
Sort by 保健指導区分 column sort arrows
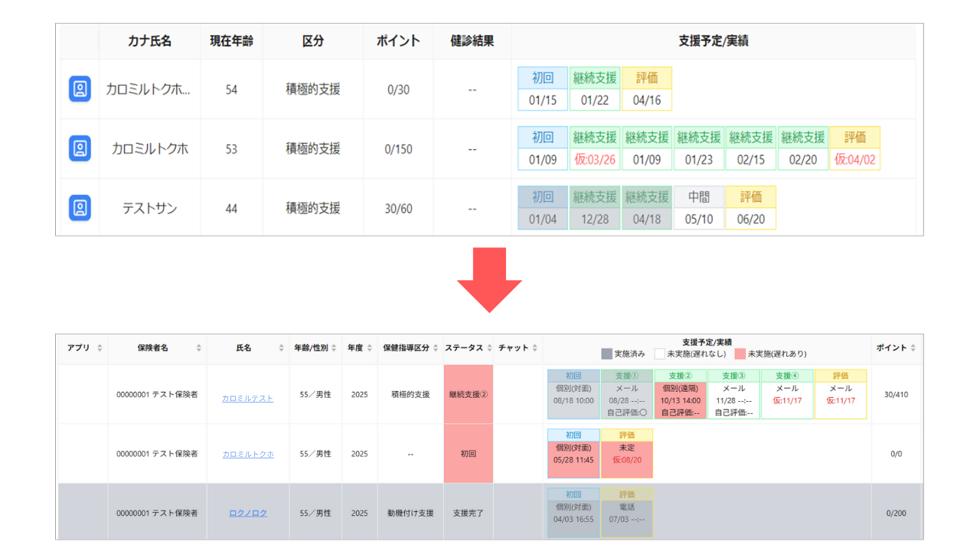click(436, 348)
